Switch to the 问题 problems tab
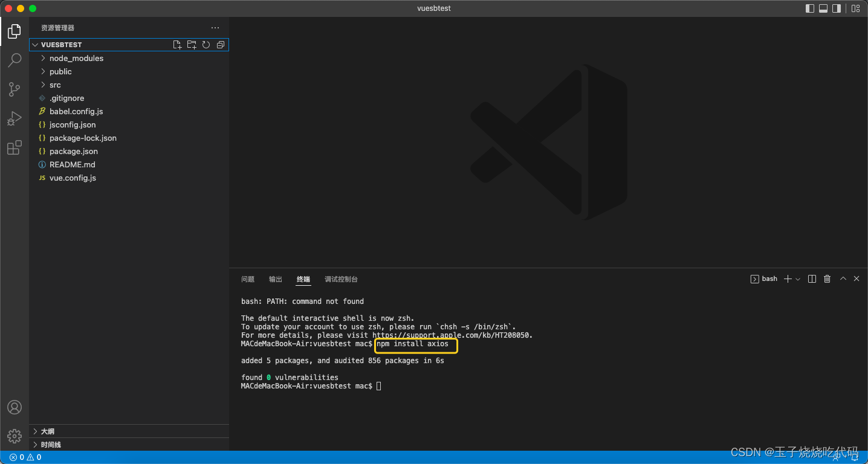This screenshot has height=464, width=868. [x=248, y=279]
